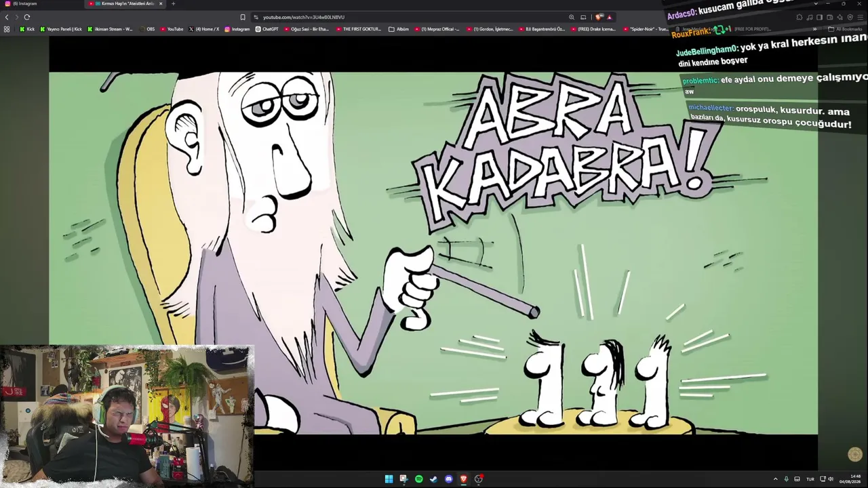Open the Brave Wallet icon
The width and height of the screenshot is (868, 488).
tap(829, 17)
